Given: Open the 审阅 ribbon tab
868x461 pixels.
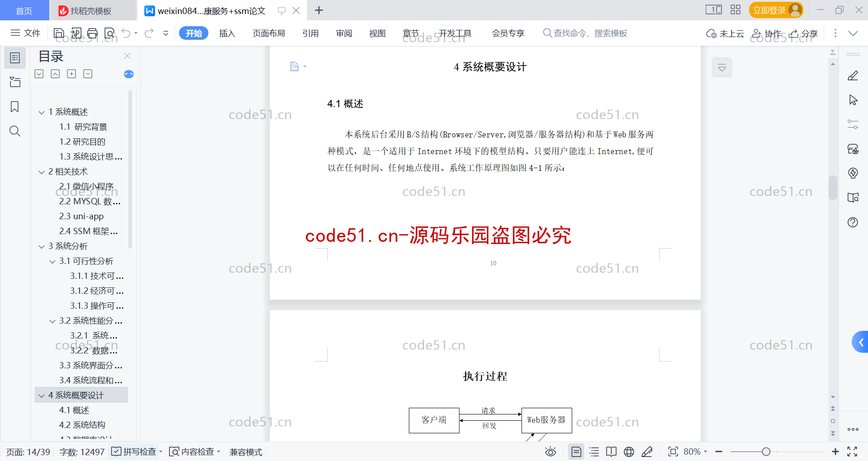Looking at the screenshot, I should (x=344, y=33).
